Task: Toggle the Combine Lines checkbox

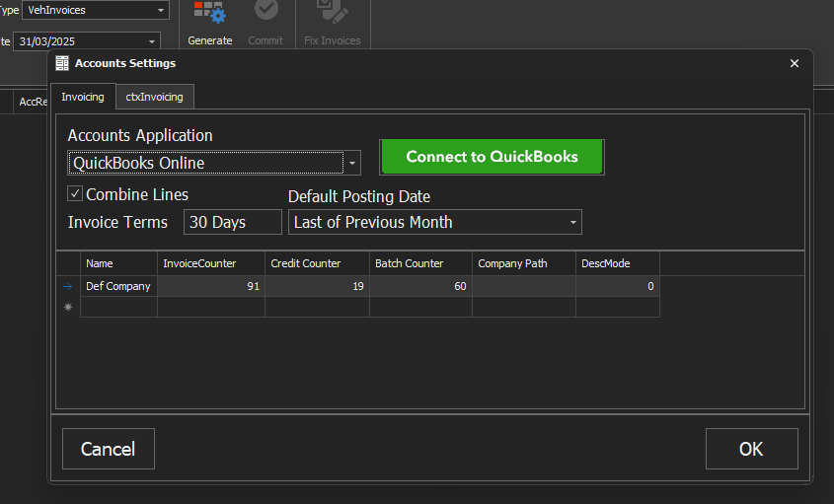Action: 75,193
